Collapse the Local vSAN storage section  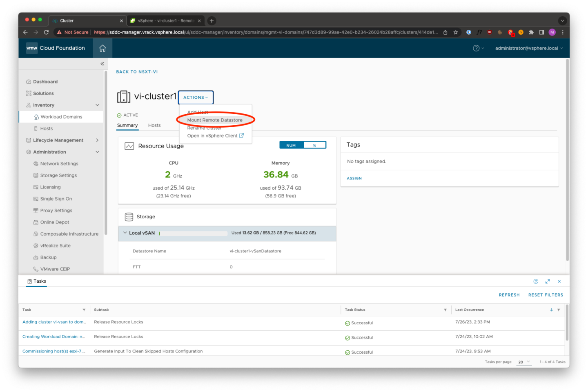(x=125, y=233)
